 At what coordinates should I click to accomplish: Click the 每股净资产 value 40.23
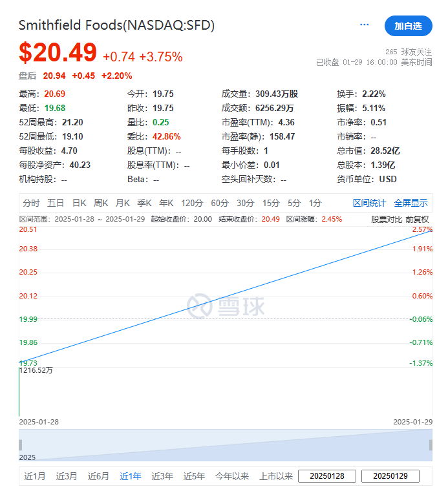[x=80, y=165]
